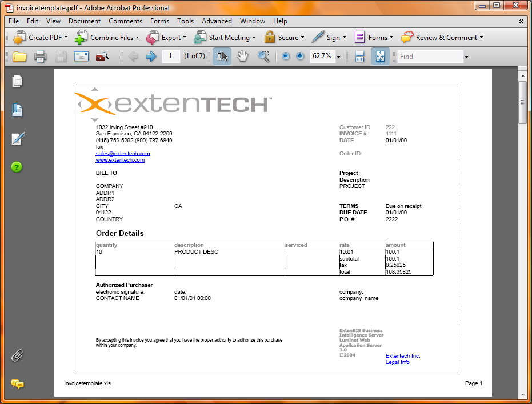Viewport: 532px width, 404px height.
Task: Click the scrollbar down arrow
Action: point(522,395)
